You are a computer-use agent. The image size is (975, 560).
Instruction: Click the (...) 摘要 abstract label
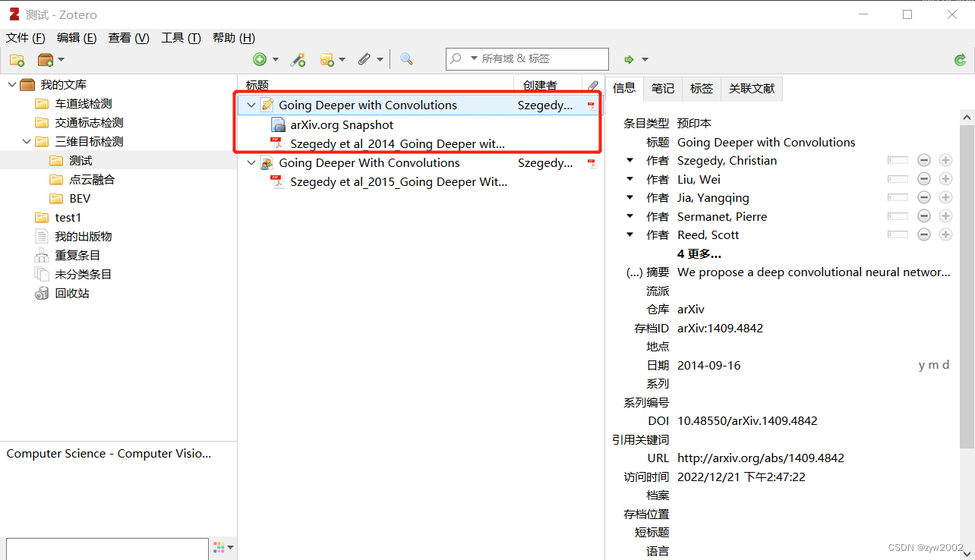point(647,272)
